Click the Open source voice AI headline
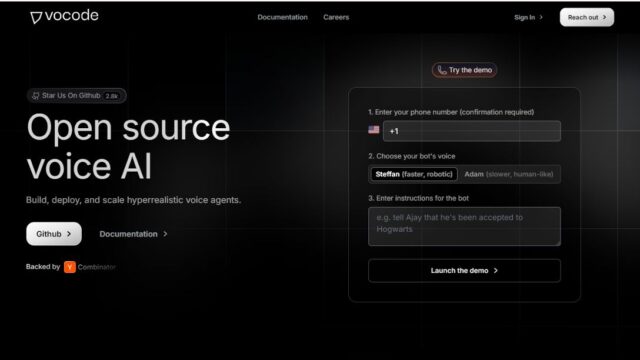The height and width of the screenshot is (360, 640). click(x=128, y=147)
